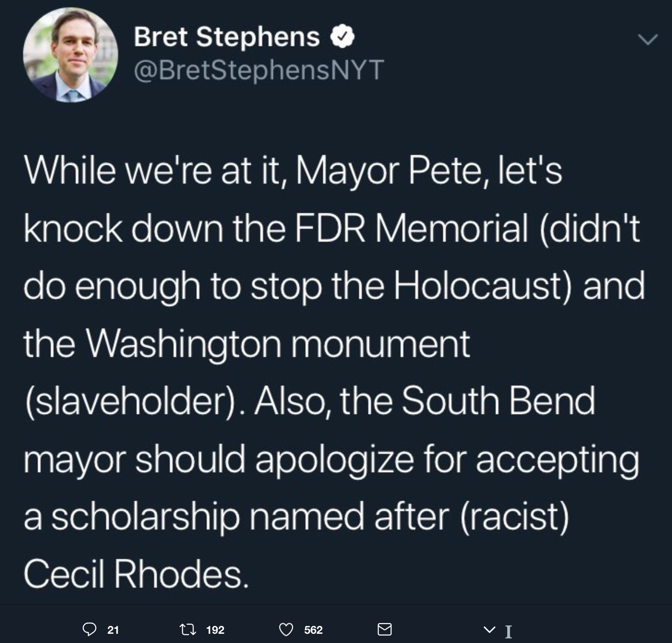Click the retweet count 192
672x643 pixels.
tap(215, 630)
